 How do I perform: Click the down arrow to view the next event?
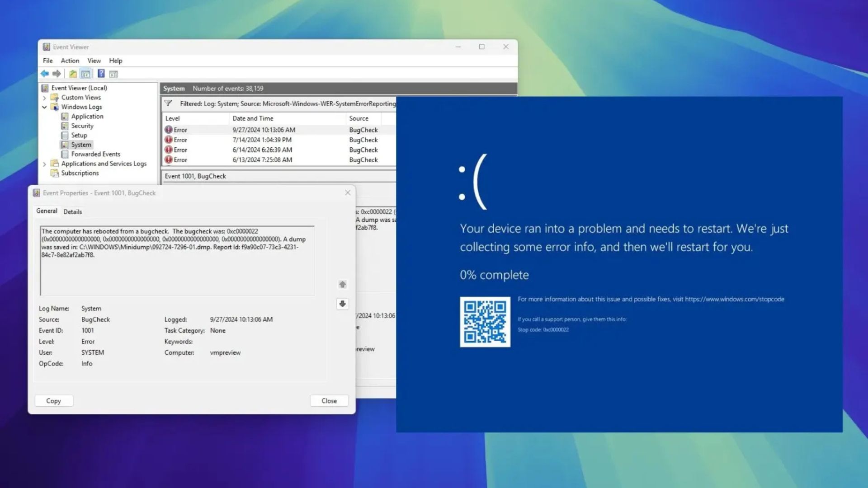coord(342,304)
